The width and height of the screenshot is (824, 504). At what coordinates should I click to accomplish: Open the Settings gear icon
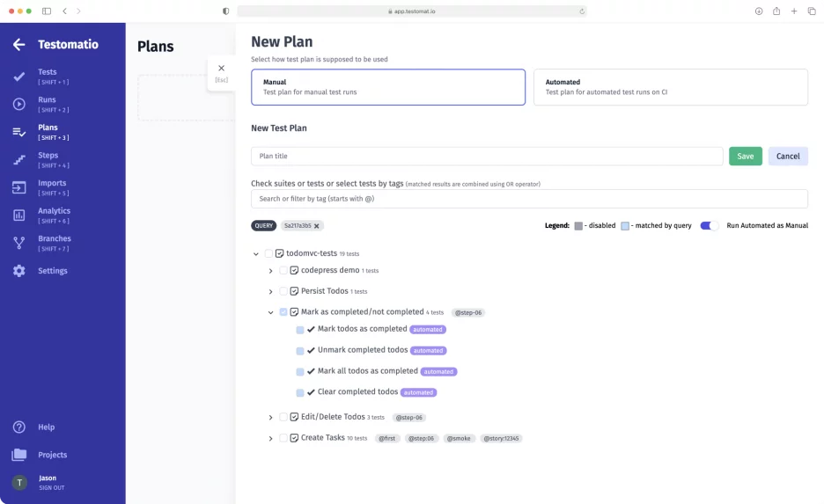pyautogui.click(x=18, y=271)
